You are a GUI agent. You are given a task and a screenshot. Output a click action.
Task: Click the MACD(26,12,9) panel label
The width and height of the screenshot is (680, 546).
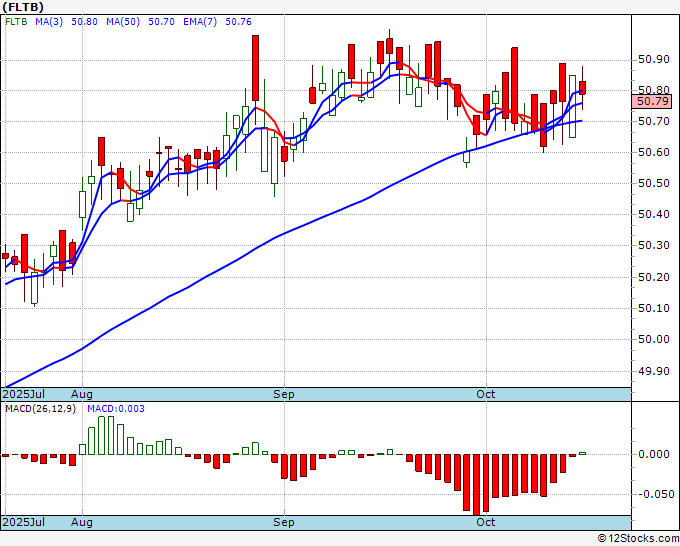[x=40, y=409]
